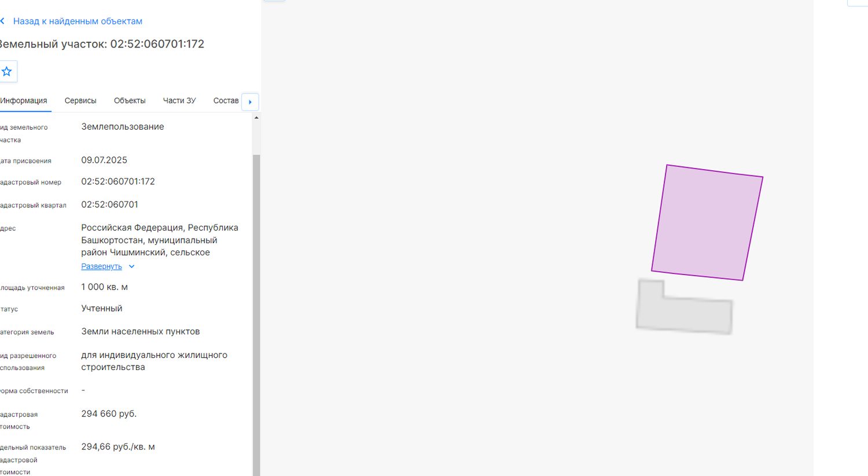
Task: Select the status value Учтенный
Action: tap(102, 309)
